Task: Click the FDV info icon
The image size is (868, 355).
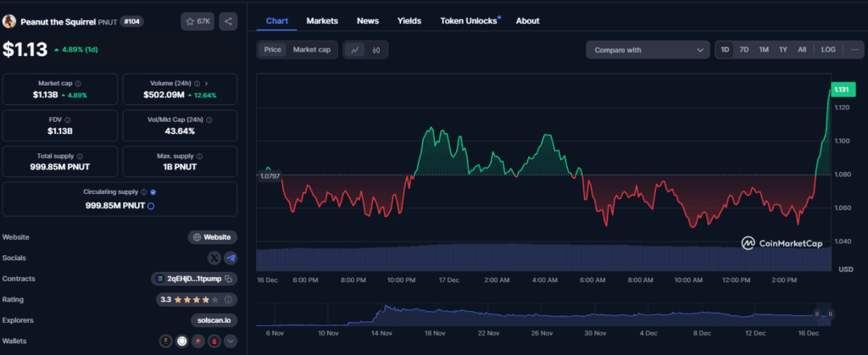Action: 68,119
